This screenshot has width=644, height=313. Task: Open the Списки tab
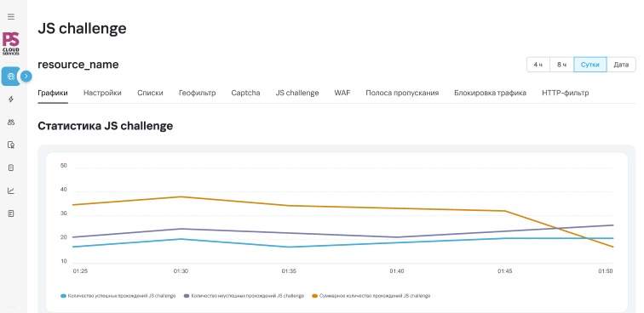tap(150, 93)
